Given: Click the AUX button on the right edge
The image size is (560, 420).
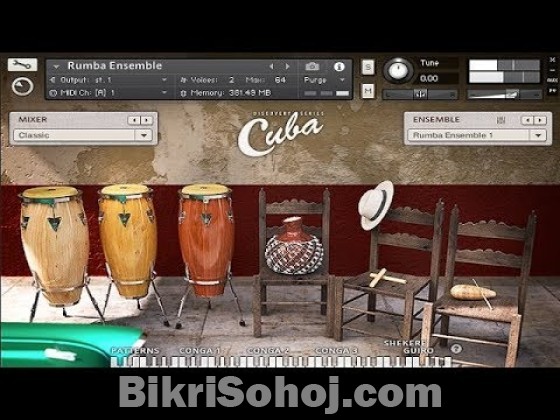Looking at the screenshot, I should coord(552,80).
